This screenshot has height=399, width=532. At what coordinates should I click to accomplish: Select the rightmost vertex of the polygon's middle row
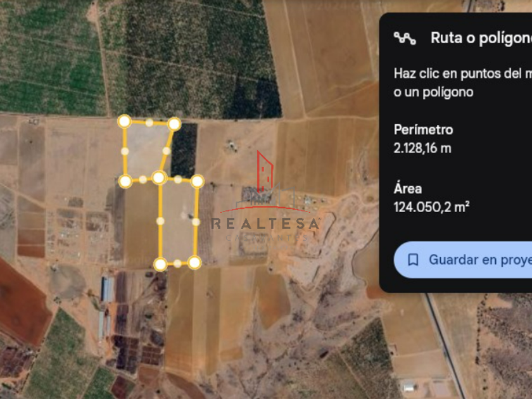pos(197,181)
